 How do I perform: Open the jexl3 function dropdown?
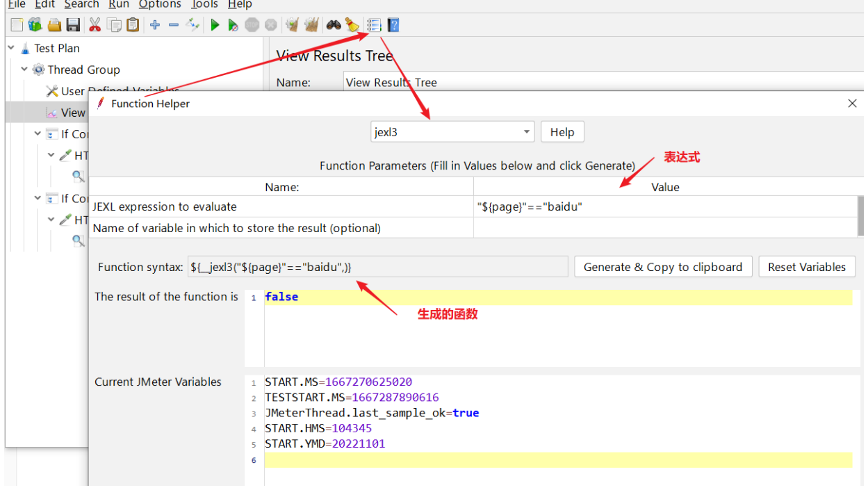pos(527,132)
